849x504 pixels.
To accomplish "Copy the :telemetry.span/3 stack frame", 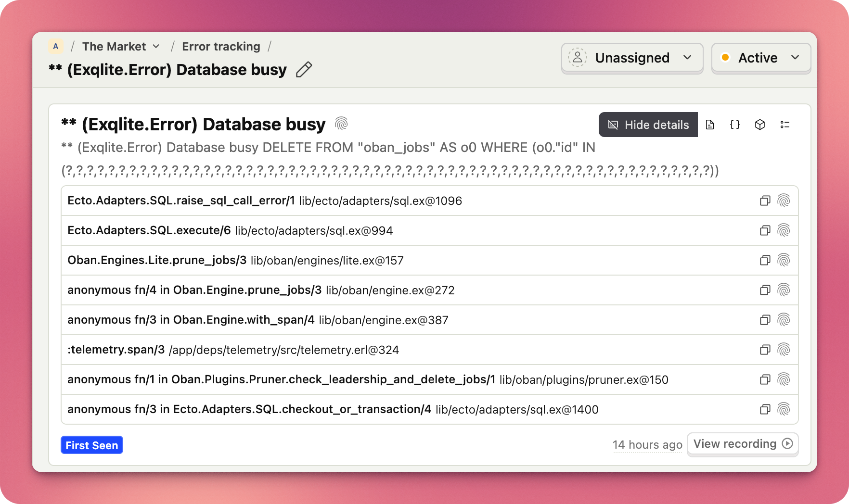I will click(x=765, y=350).
